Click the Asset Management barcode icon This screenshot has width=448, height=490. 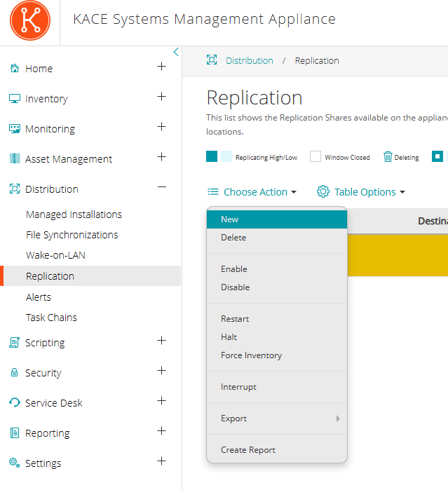[14, 159]
